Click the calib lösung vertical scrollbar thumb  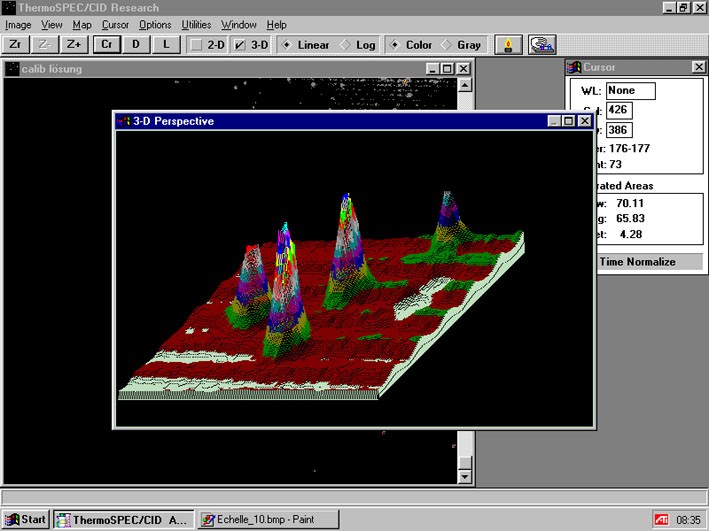coord(465,462)
